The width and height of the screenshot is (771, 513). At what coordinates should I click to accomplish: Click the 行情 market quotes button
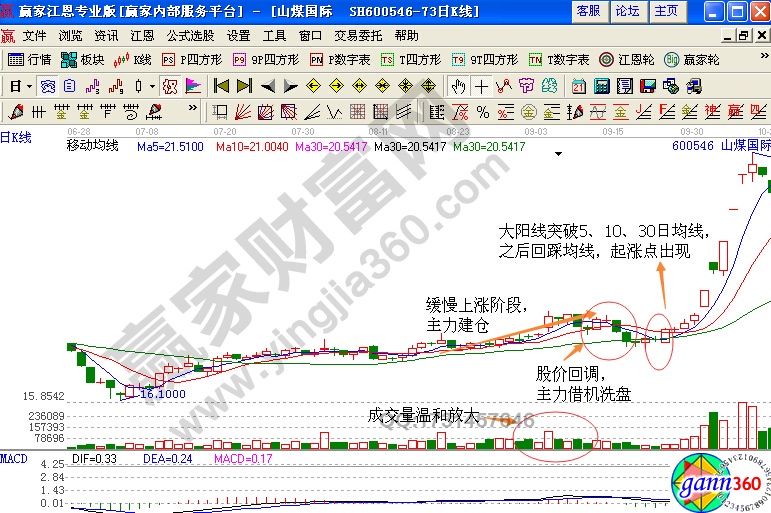click(31, 60)
